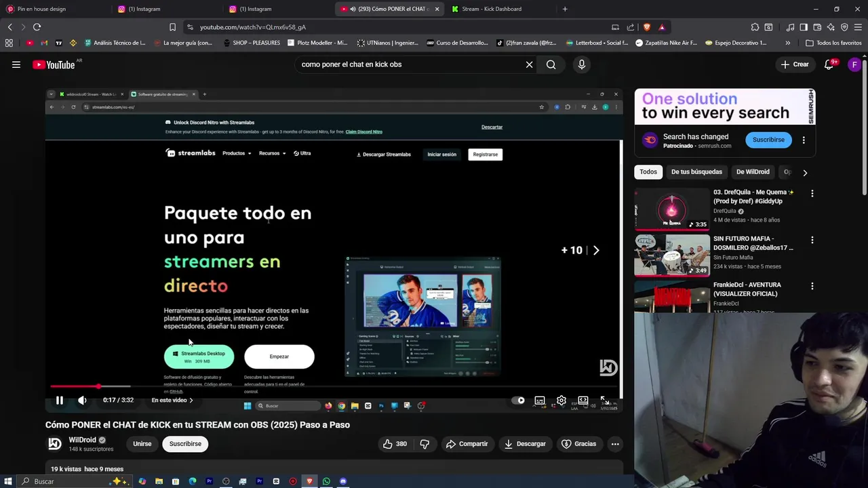
Task: Expand hidden bookmarks chevron
Action: coord(787,43)
